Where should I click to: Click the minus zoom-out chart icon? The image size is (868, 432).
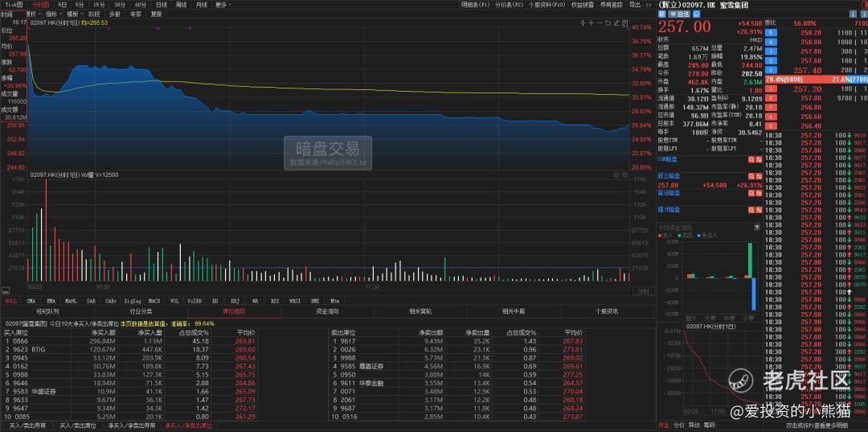point(600,23)
